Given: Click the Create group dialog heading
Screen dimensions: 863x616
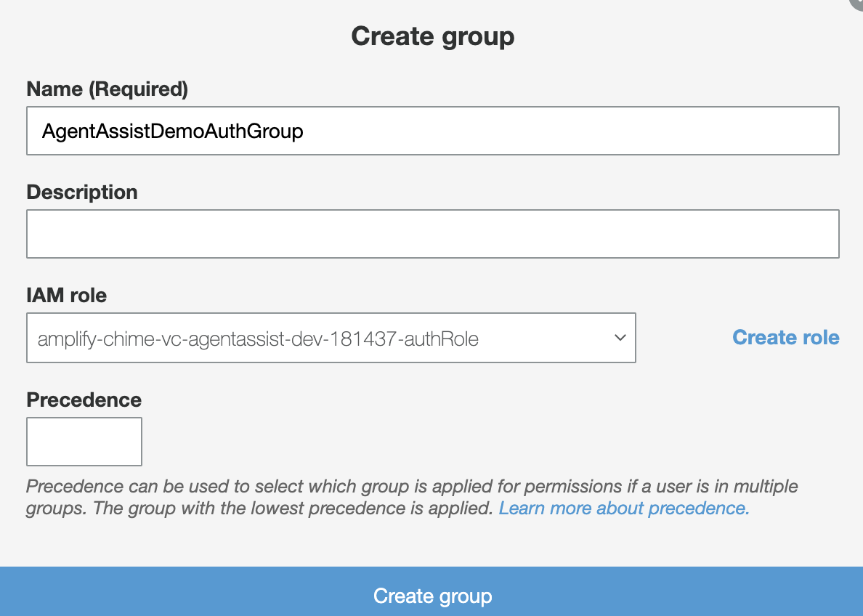Looking at the screenshot, I should tap(433, 37).
